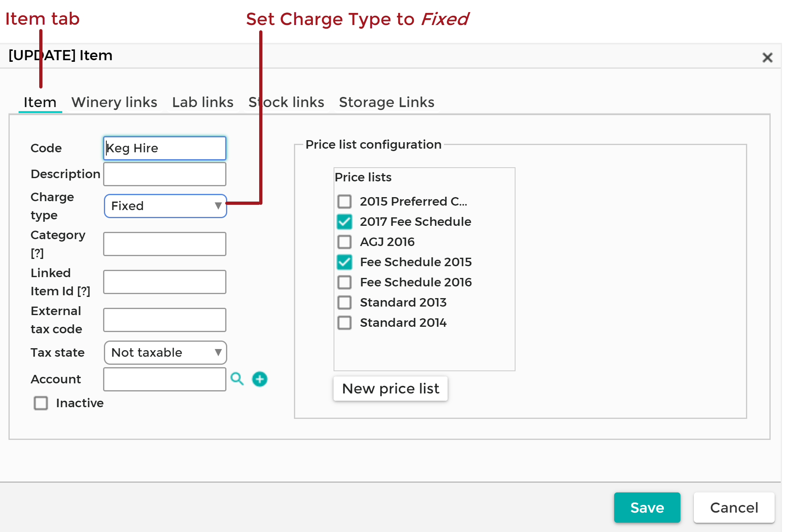Focus the Code input field
Image resolution: width=786 pixels, height=532 pixels.
(165, 148)
